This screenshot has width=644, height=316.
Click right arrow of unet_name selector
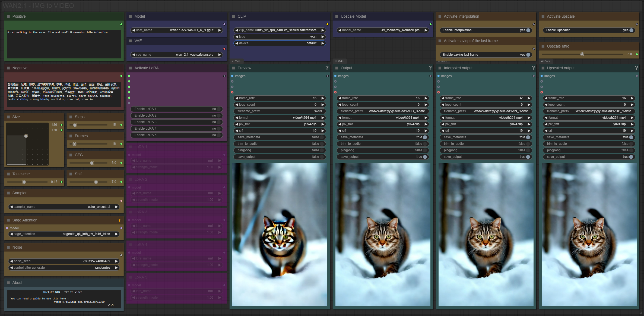pos(220,30)
